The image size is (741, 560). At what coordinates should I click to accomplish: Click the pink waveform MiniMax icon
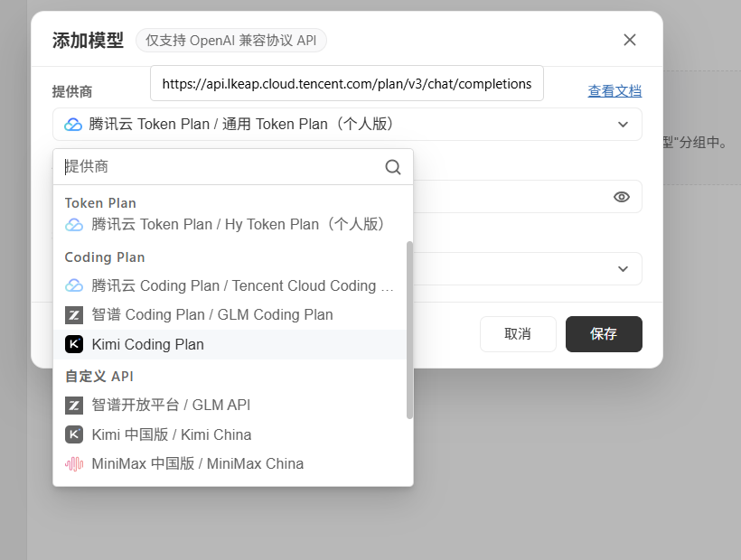(74, 464)
